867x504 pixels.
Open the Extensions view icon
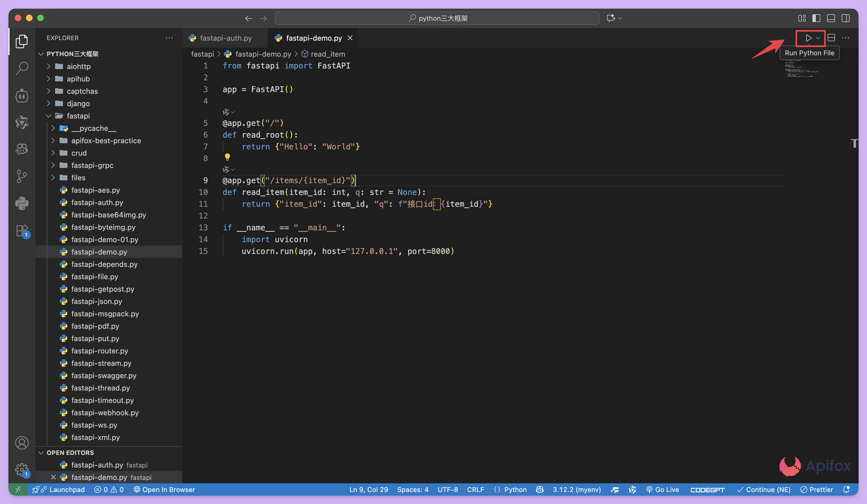[x=22, y=230]
